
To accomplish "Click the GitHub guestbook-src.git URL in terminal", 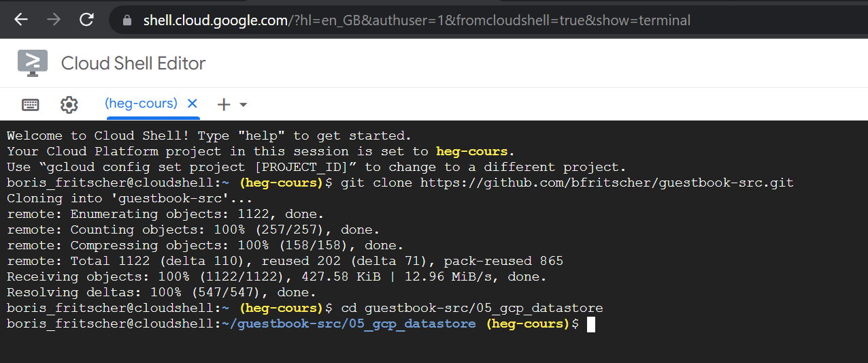I will pyautogui.click(x=607, y=183).
